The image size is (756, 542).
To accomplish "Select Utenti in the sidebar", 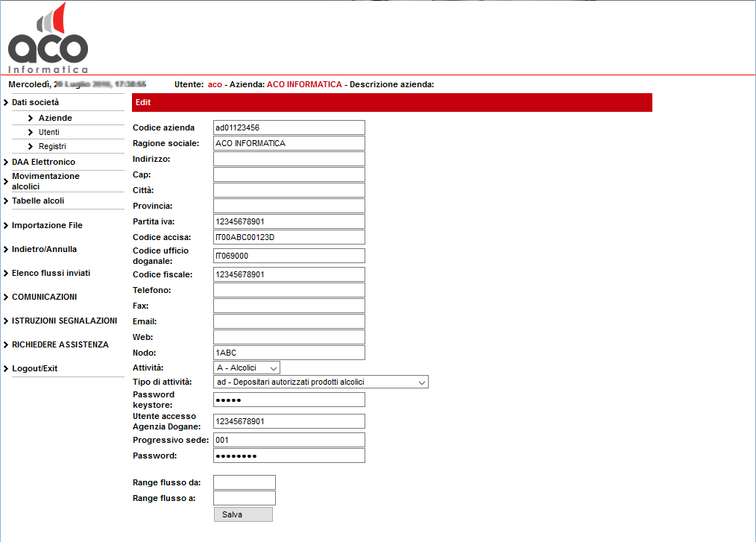I will [49, 133].
